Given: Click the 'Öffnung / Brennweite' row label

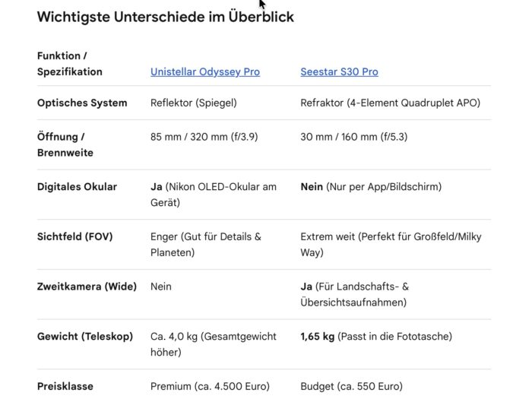Looking at the screenshot, I should [65, 145].
